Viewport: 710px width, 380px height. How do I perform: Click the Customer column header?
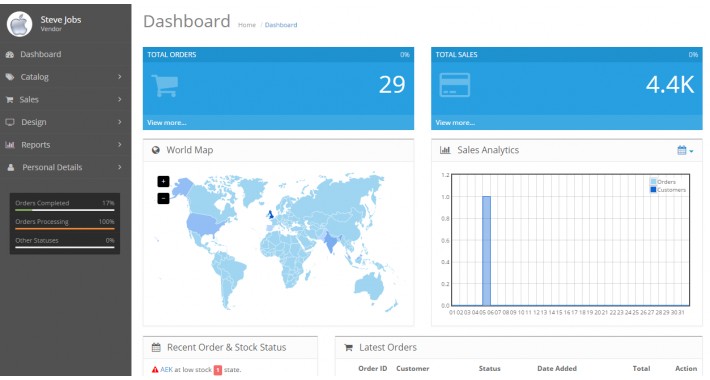tap(413, 369)
